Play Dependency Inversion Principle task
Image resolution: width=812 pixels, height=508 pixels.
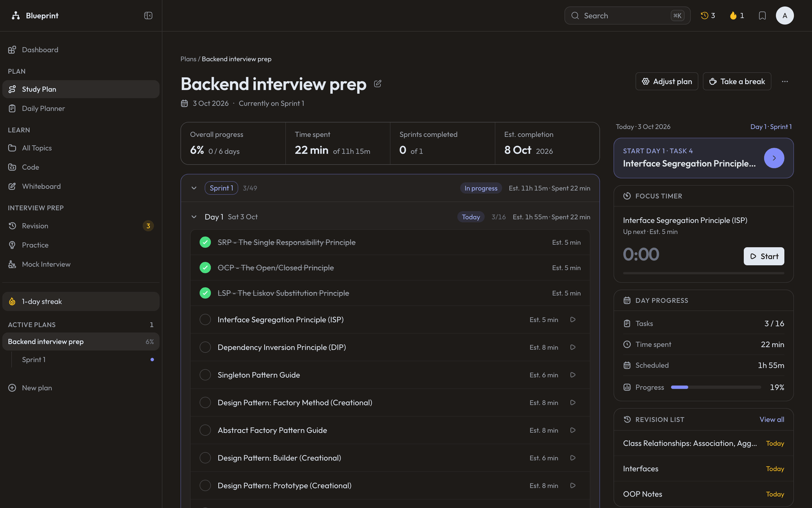click(x=573, y=347)
